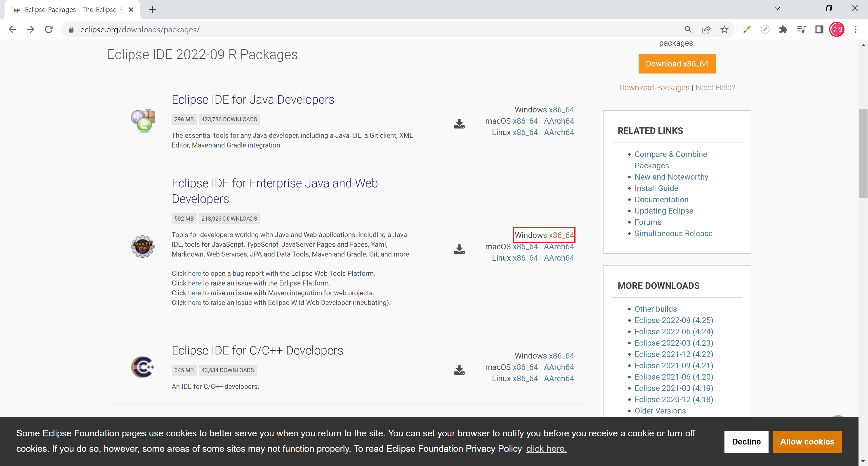Open the Chrome three-dot menu
868x466 pixels.
click(x=856, y=30)
